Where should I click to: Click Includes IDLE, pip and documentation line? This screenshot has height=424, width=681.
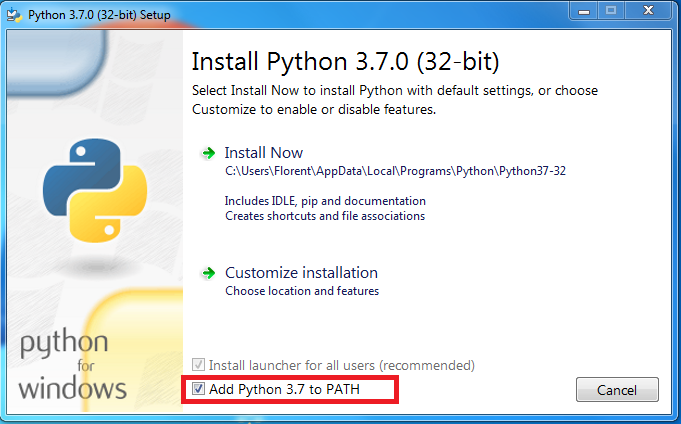(x=325, y=201)
